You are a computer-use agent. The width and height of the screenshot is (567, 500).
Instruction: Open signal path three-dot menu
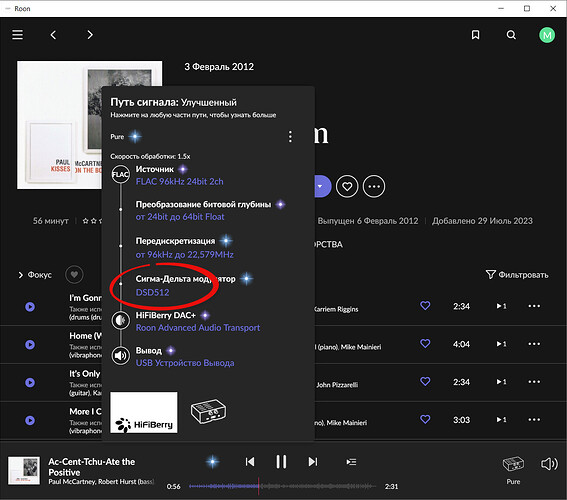[x=290, y=137]
